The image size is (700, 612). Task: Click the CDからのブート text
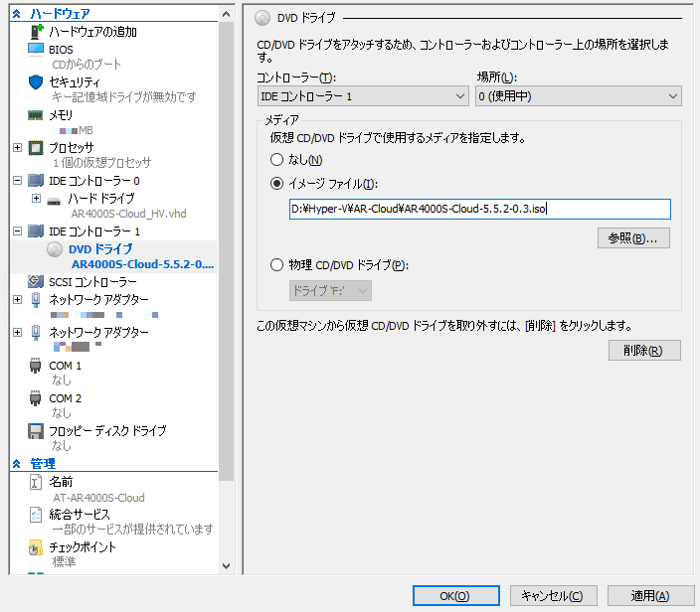pyautogui.click(x=87, y=65)
